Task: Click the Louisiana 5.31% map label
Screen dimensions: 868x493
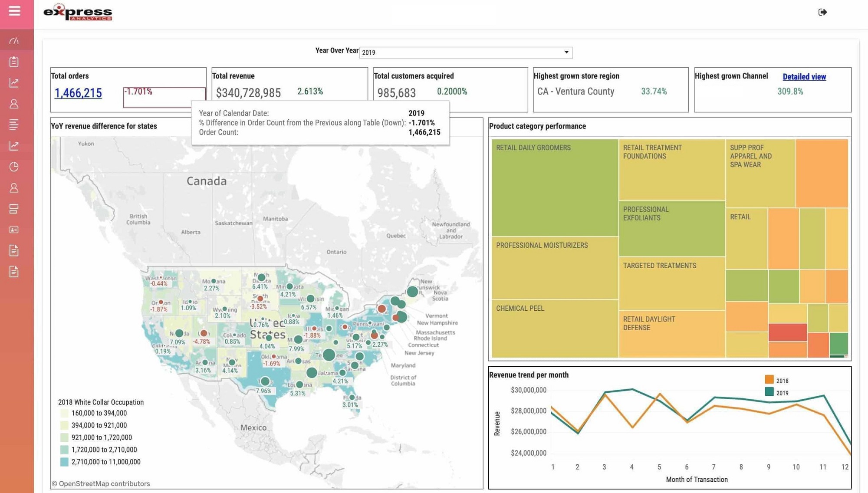Action: point(297,393)
